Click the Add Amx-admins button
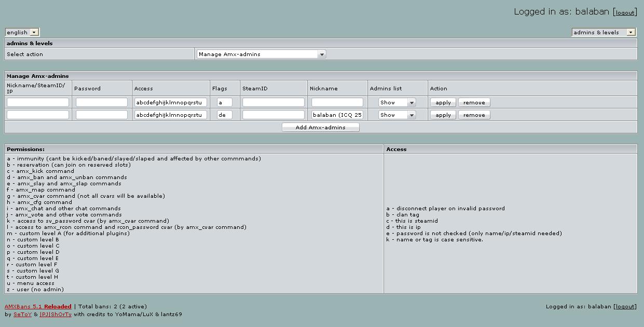644x327 pixels. pos(321,127)
